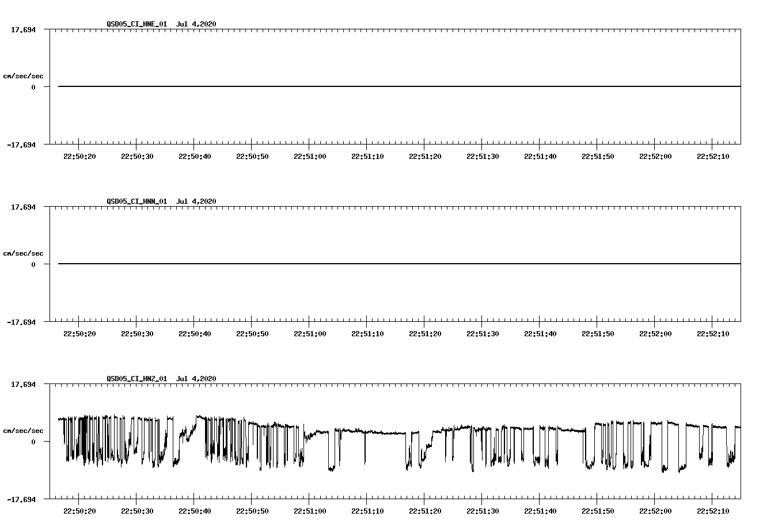Click the 0 axis value on HNZ plot
This screenshot has height=532, width=782.
click(x=33, y=442)
